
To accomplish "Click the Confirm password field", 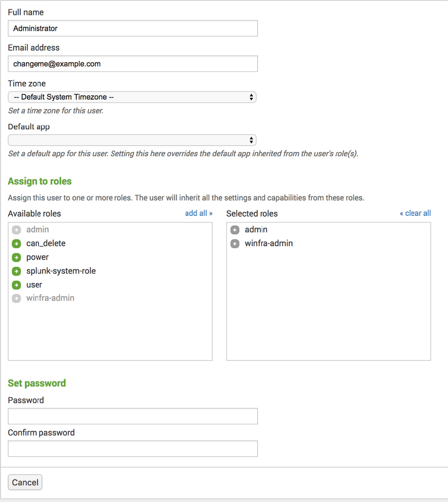I will coord(133,449).
